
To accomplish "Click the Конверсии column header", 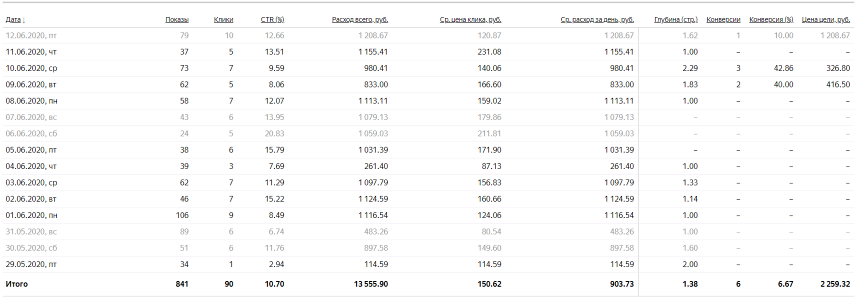I will coord(723,20).
